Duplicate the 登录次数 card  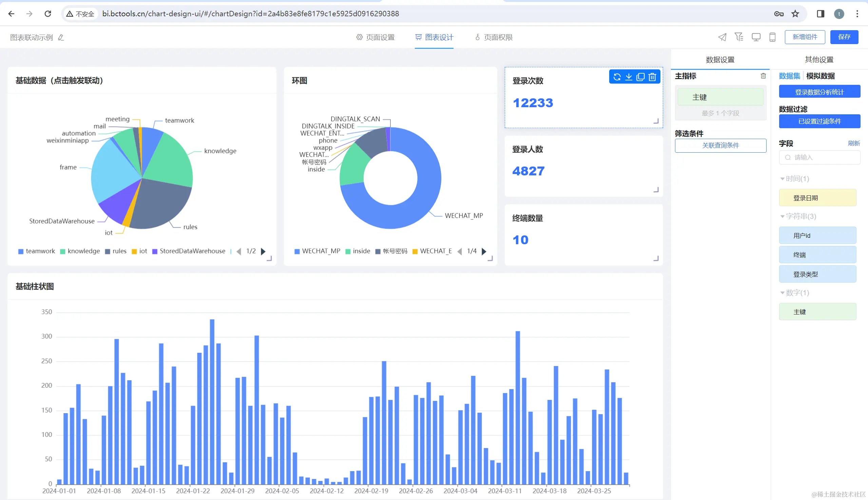[640, 77]
